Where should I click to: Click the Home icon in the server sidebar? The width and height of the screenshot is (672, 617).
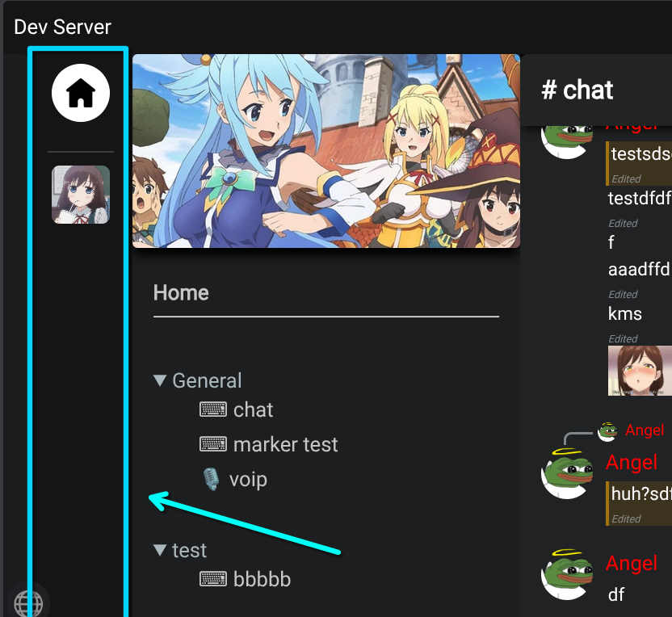pyautogui.click(x=81, y=93)
